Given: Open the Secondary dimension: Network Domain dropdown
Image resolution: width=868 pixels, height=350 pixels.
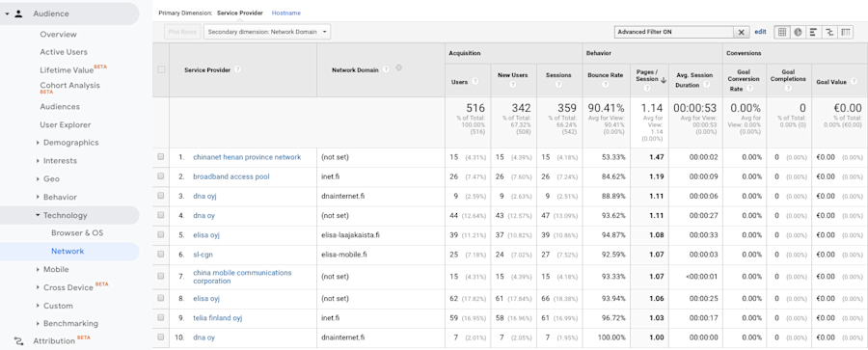Looking at the screenshot, I should click(267, 32).
